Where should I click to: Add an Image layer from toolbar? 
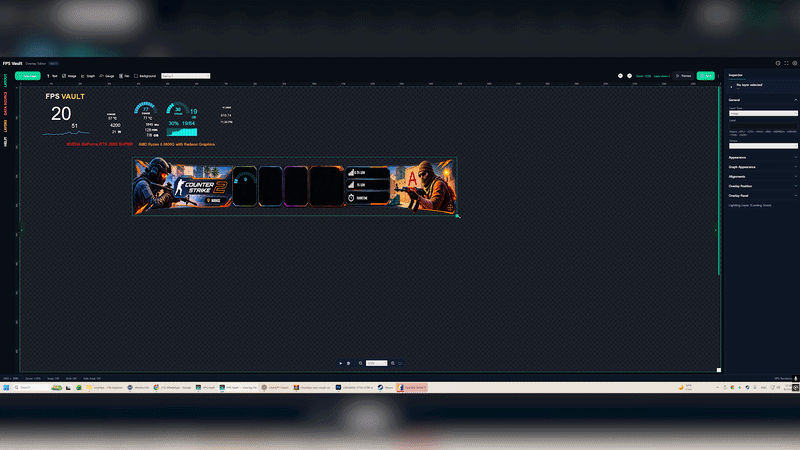69,76
